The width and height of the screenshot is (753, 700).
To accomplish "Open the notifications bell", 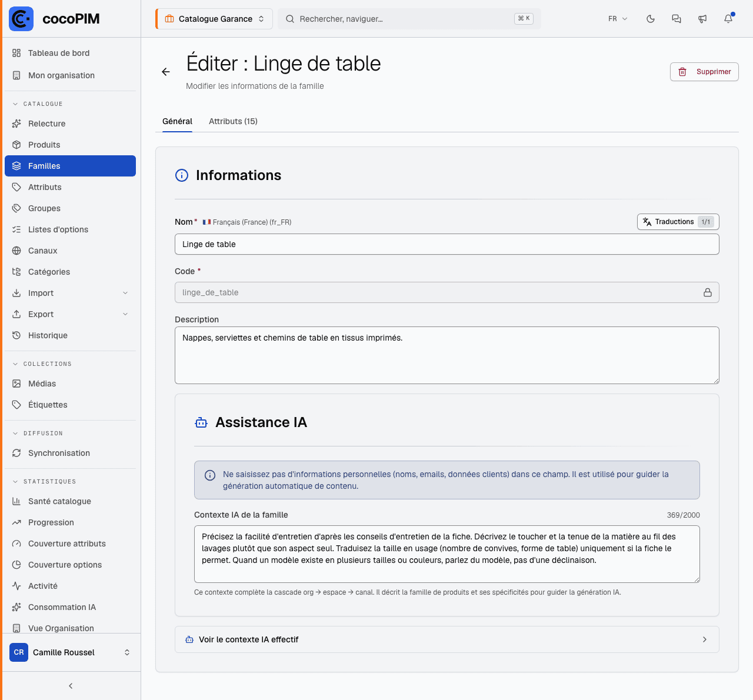I will 728,19.
